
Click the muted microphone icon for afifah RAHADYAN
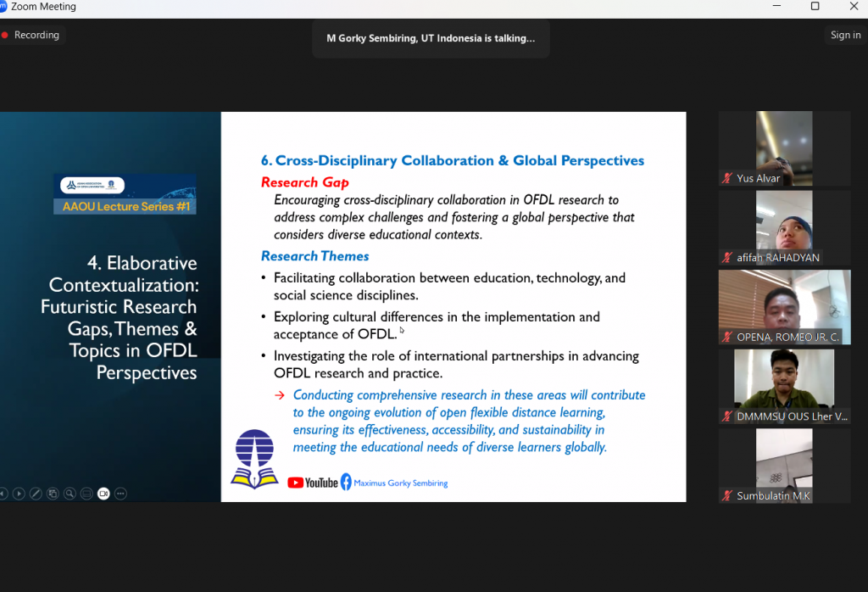726,258
